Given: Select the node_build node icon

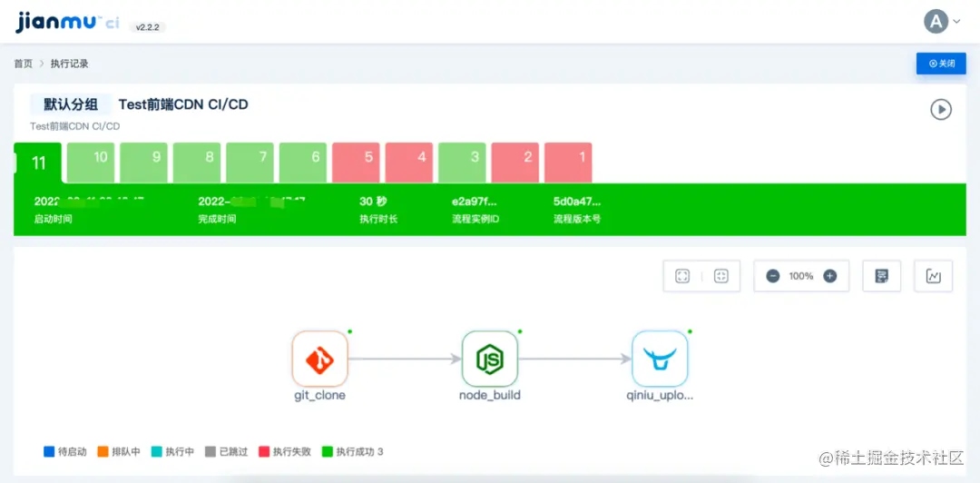Looking at the screenshot, I should (x=490, y=360).
